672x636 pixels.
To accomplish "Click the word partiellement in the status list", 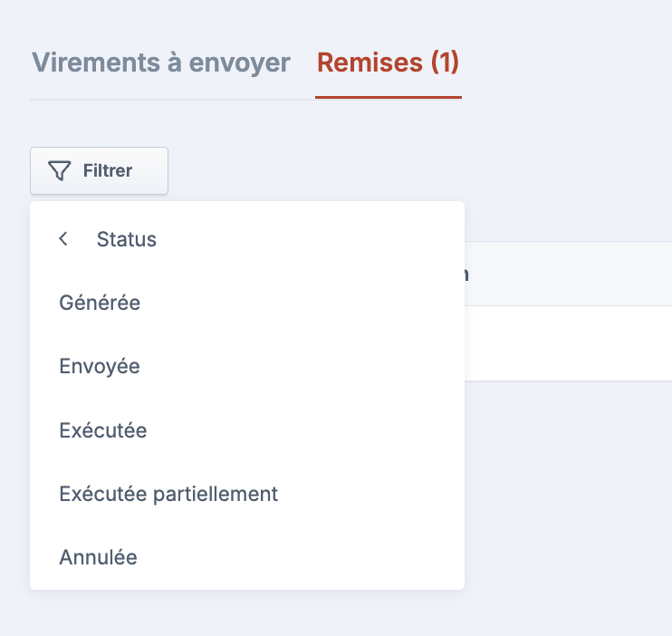I will coord(216,494).
